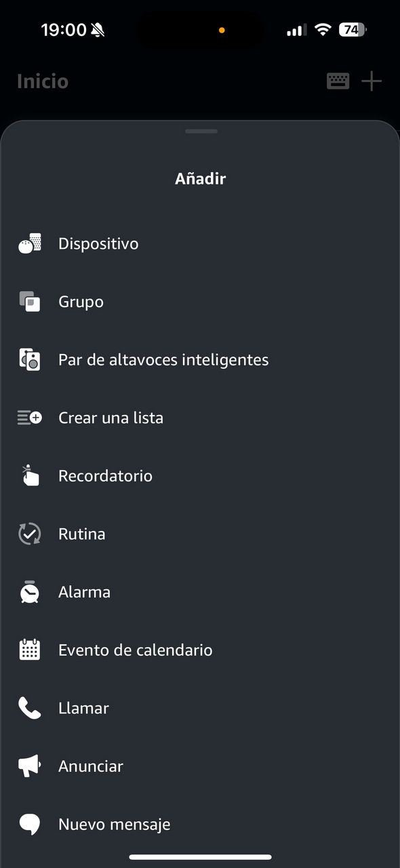Open the Nuevo mensaje entry
Image resolution: width=400 pixels, height=868 pixels.
tap(200, 824)
